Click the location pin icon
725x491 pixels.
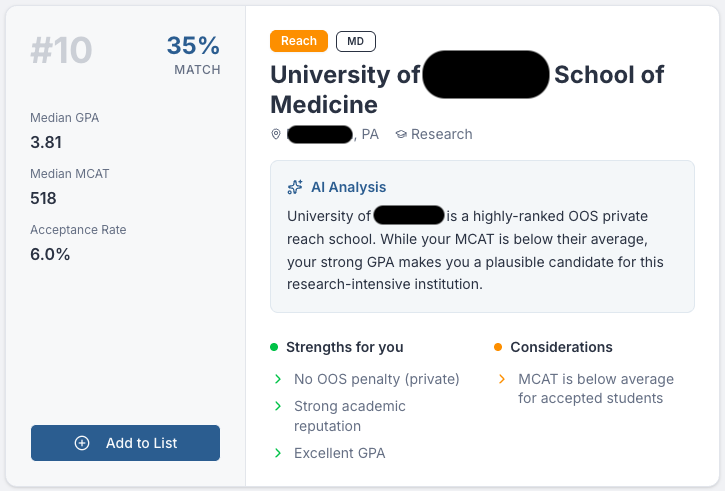(276, 134)
